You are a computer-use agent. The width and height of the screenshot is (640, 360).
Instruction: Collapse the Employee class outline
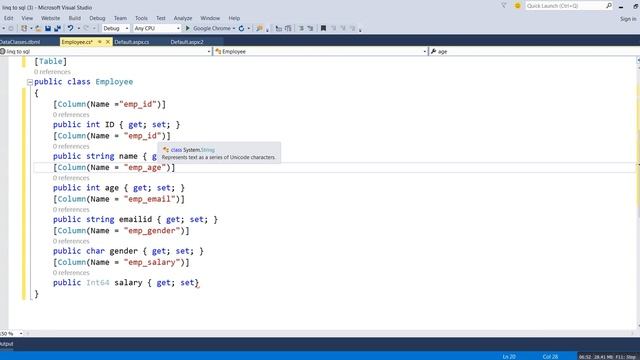point(29,82)
